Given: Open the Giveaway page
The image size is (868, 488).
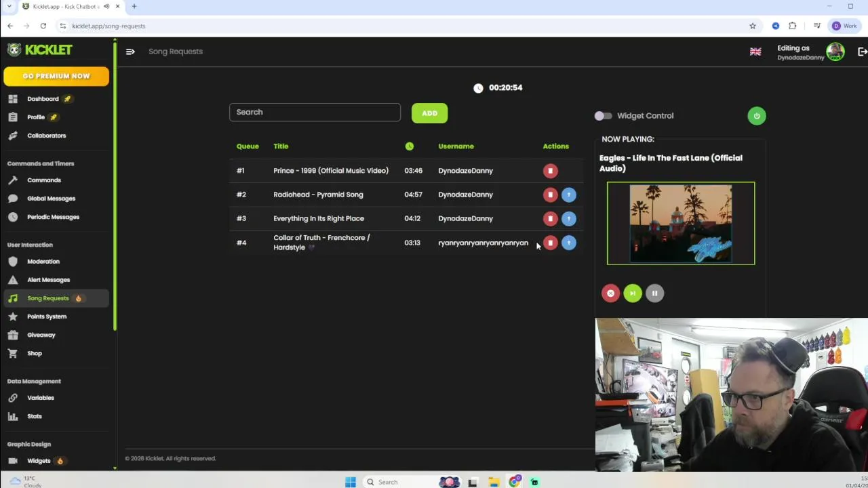Looking at the screenshot, I should [x=41, y=335].
